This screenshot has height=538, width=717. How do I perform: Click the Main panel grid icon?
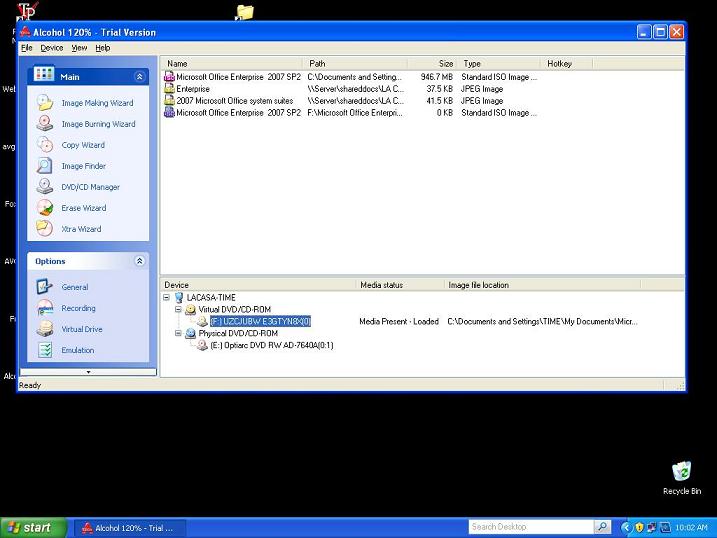coord(44,75)
